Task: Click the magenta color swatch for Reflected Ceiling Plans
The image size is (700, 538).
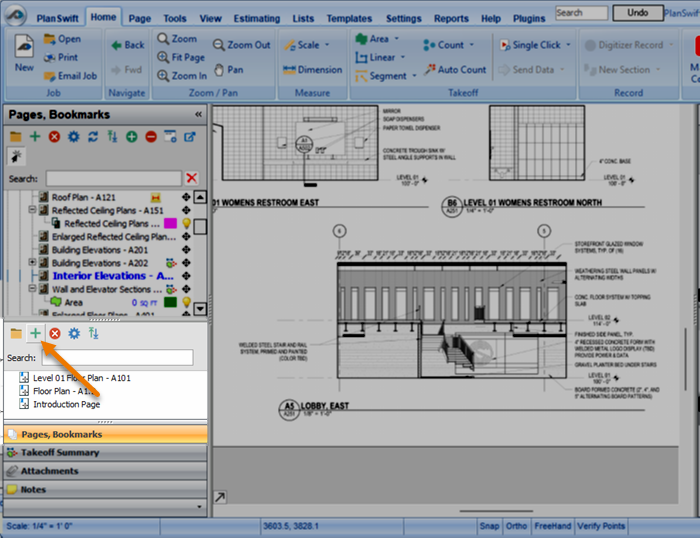Action: 170,223
